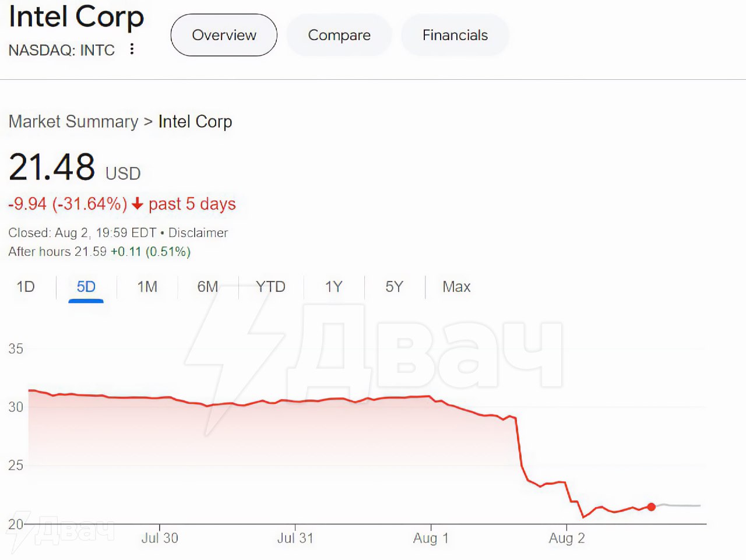Click the Aug 1 date axis label
The image size is (746, 560).
coord(431,538)
